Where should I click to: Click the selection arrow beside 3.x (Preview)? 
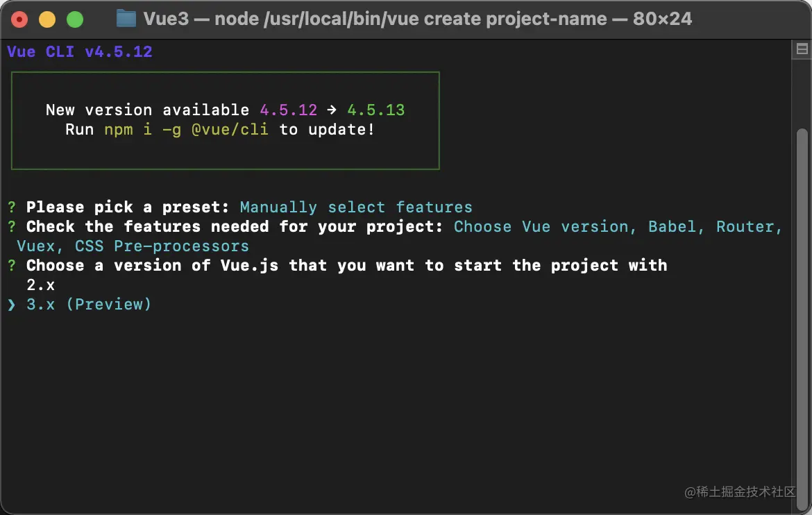[x=12, y=305]
